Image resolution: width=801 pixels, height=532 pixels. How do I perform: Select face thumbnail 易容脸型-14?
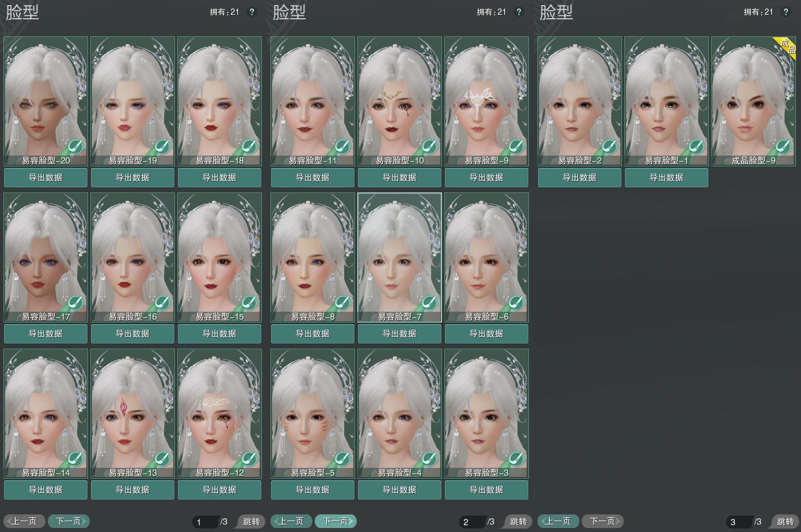coord(46,413)
